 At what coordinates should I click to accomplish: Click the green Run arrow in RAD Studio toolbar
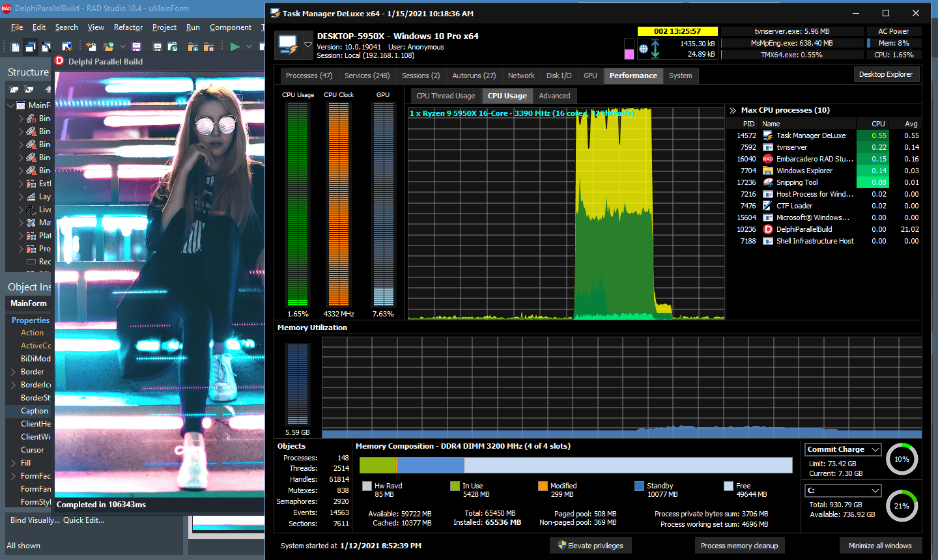[234, 47]
